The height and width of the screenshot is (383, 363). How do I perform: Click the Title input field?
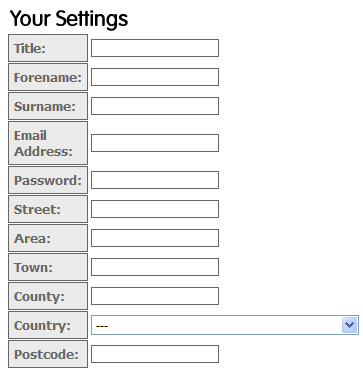[155, 48]
